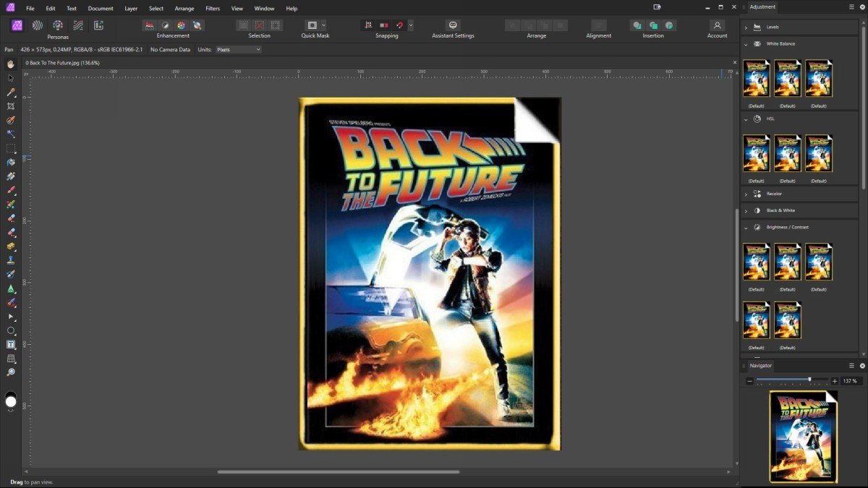Open the Snapping options dropdown arrow
Screen dimensions: 868x488
point(411,25)
